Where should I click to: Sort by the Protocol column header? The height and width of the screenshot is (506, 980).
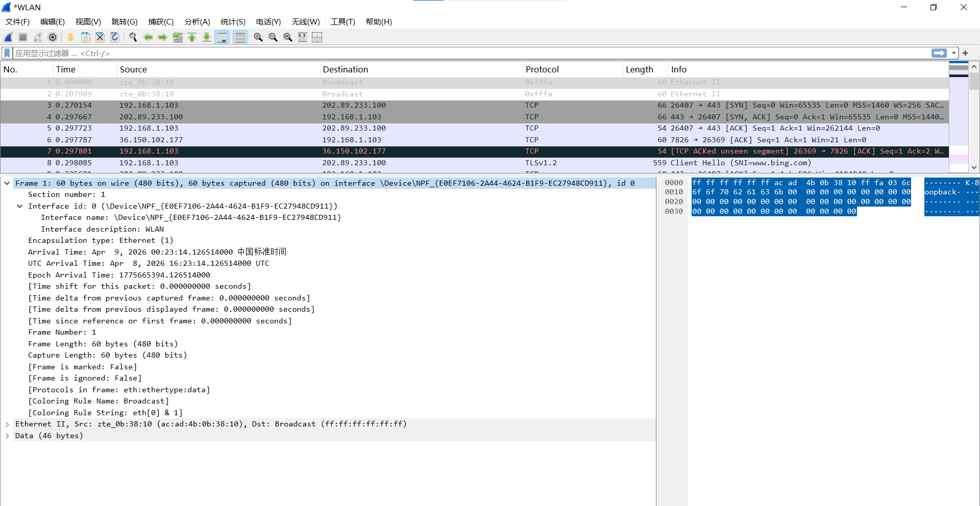pyautogui.click(x=573, y=69)
